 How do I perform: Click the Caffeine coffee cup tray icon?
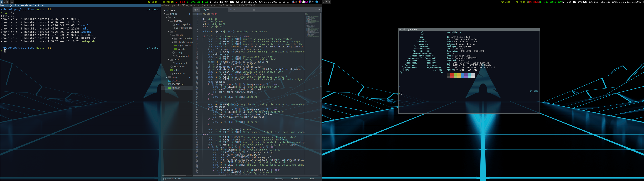[x=297, y=2]
